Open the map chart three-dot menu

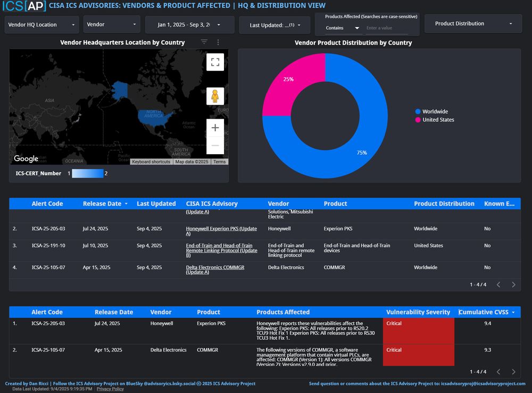pyautogui.click(x=218, y=42)
